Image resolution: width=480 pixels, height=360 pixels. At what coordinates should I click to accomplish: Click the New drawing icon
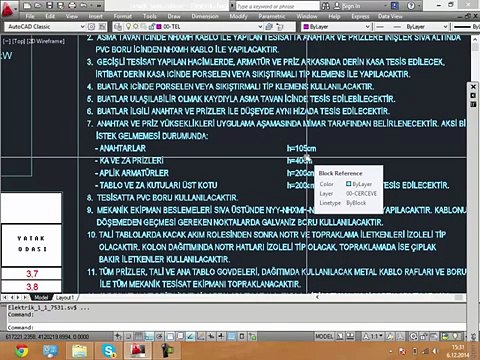tap(27, 6)
